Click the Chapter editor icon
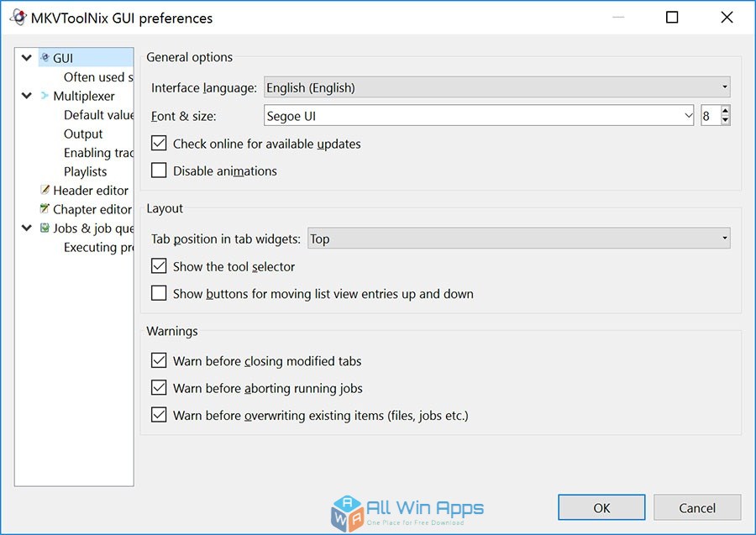The height and width of the screenshot is (535, 756). coord(45,208)
